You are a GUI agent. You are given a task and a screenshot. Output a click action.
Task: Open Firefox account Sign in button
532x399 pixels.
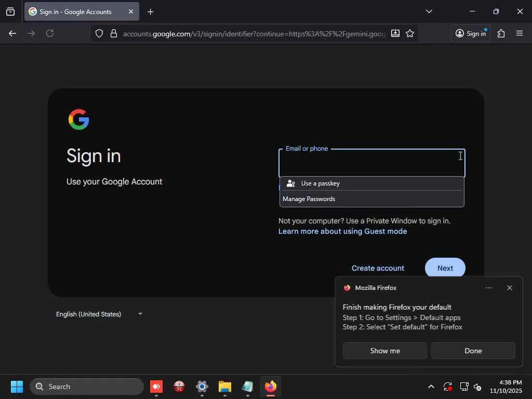[x=471, y=33]
